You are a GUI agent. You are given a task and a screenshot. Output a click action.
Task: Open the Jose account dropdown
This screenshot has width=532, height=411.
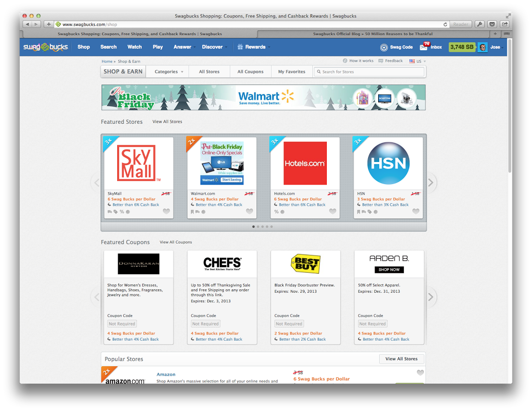(497, 47)
